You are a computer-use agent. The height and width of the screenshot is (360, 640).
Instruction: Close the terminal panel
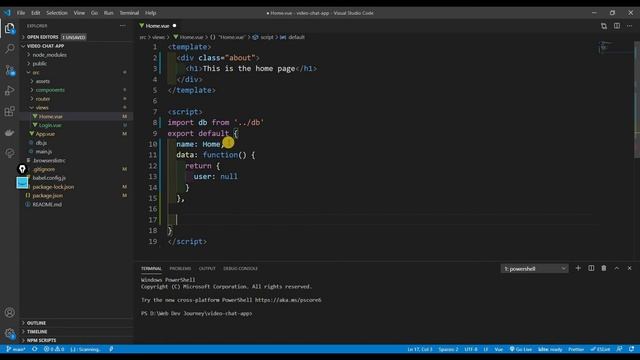point(629,268)
